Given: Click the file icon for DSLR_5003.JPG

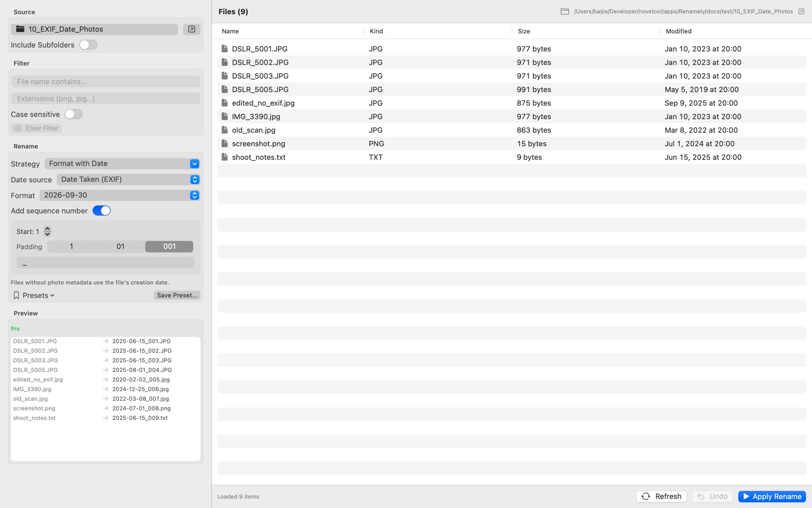Looking at the screenshot, I should (x=224, y=76).
